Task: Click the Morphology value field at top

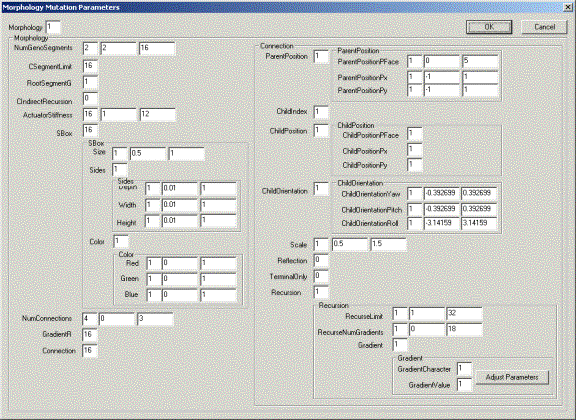Action: pos(53,28)
